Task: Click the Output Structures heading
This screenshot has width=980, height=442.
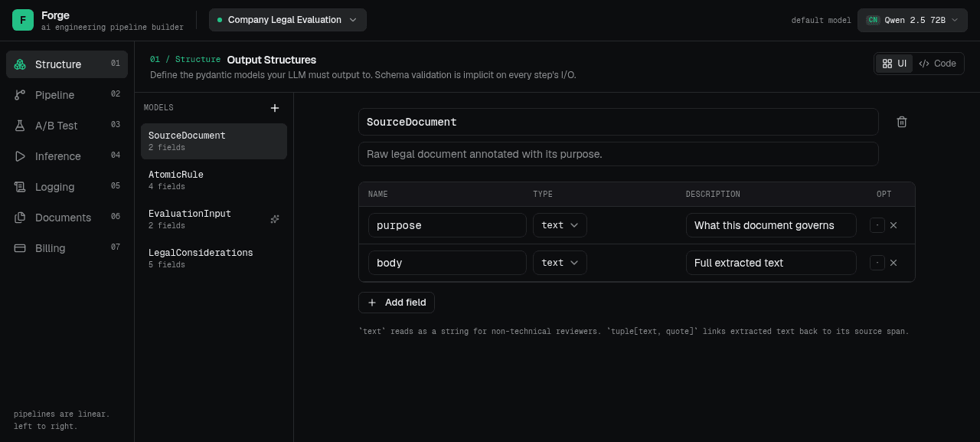Action: click(272, 60)
